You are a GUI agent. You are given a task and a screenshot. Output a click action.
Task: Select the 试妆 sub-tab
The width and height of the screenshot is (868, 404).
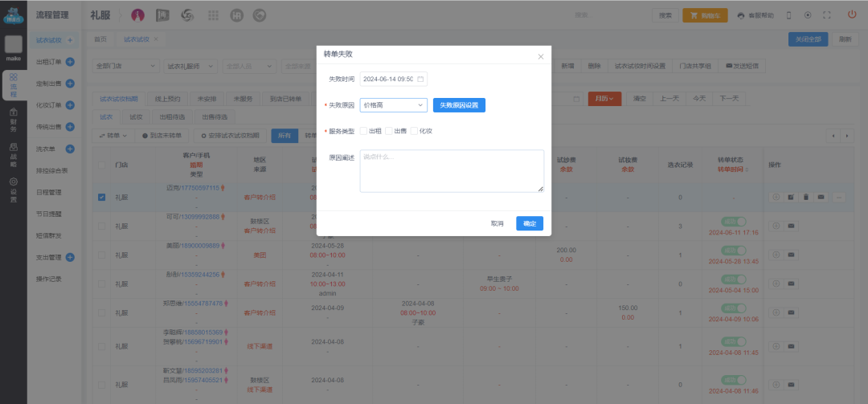tap(136, 116)
